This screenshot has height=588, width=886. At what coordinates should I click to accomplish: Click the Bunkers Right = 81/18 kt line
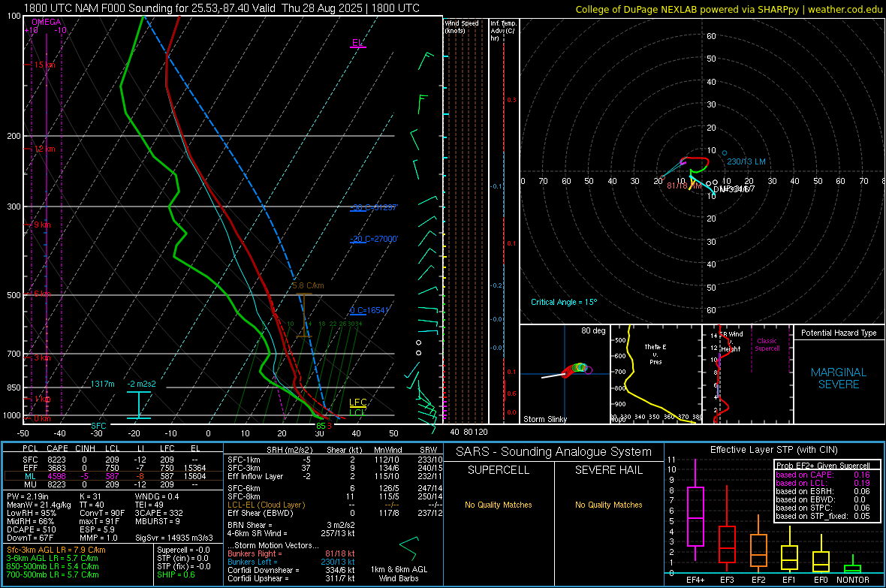(x=291, y=553)
